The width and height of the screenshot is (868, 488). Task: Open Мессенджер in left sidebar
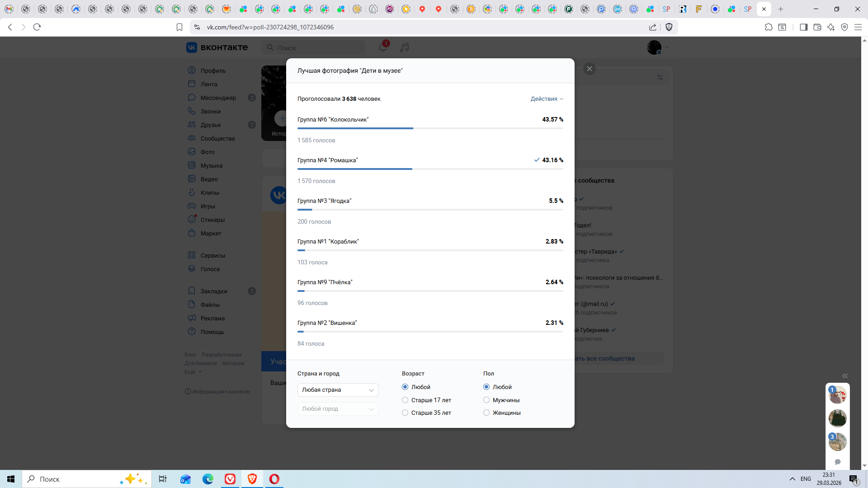(218, 98)
